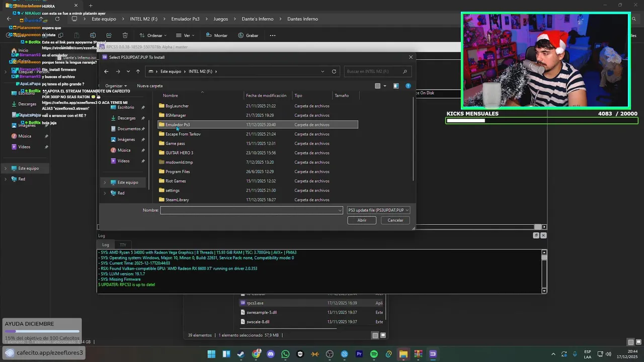Select the BsgLauncher folder

(258, 106)
